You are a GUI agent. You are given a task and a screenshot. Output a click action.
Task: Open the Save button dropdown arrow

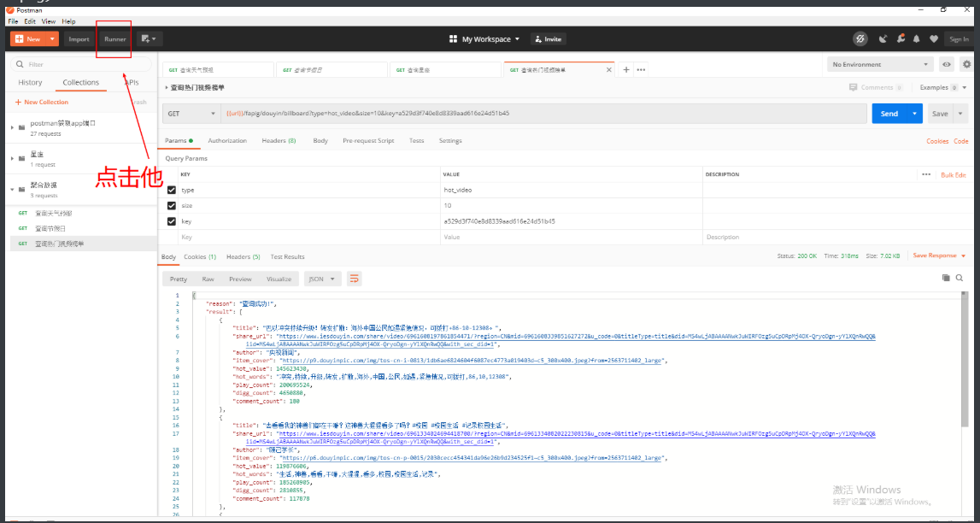pos(959,114)
